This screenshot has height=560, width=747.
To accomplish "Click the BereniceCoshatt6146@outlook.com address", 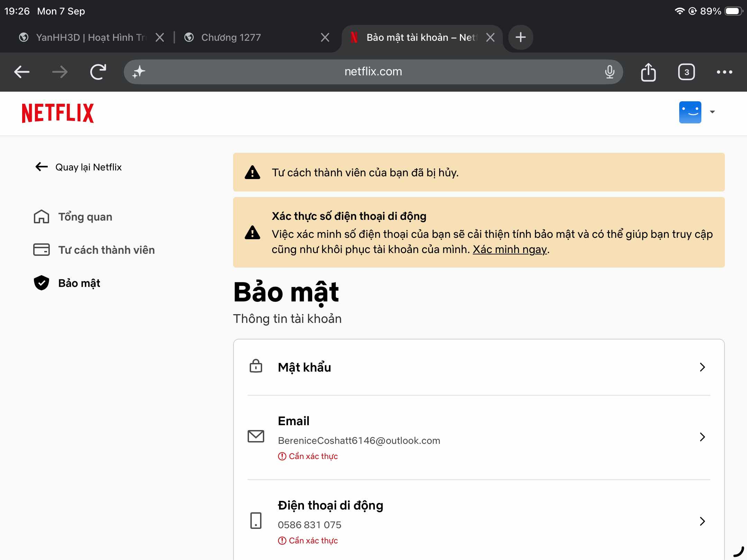I will [x=359, y=440].
